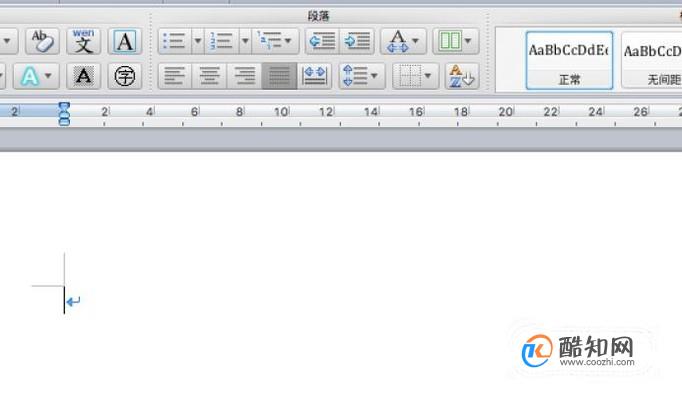Select the Text Effects glowing A button
Viewport: 682px width, 405px height.
(x=29, y=76)
